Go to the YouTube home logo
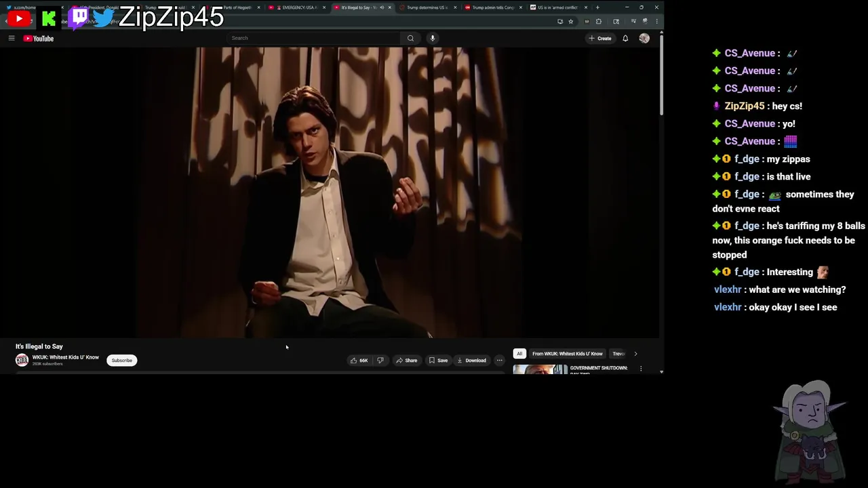 pyautogui.click(x=39, y=39)
